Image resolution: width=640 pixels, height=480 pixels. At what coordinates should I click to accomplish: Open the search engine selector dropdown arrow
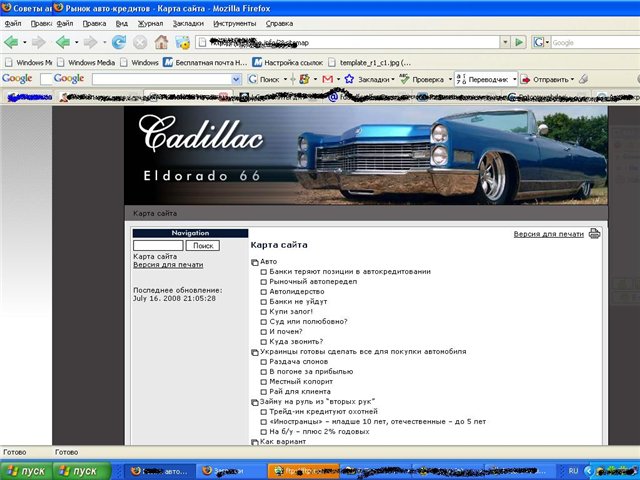click(x=547, y=42)
